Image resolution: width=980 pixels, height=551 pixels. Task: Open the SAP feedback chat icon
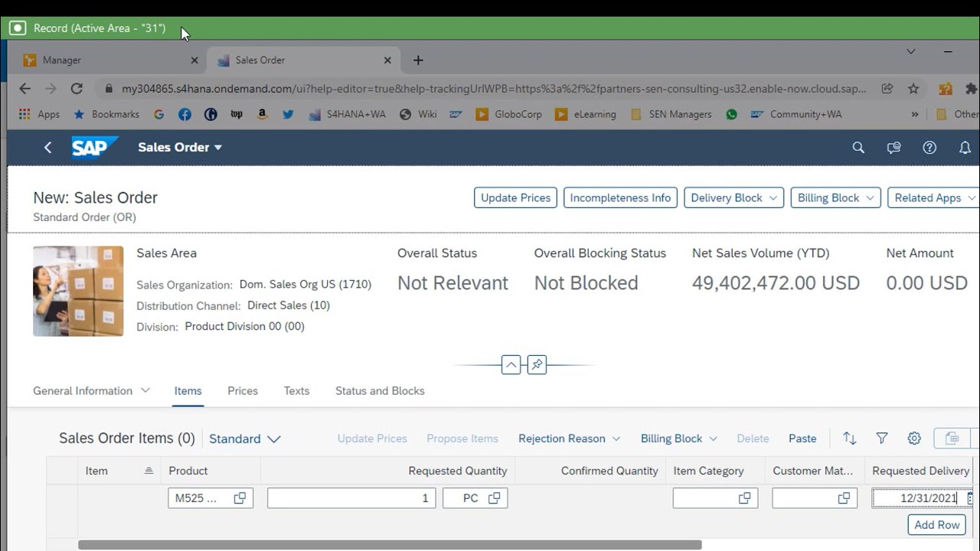pyautogui.click(x=893, y=148)
